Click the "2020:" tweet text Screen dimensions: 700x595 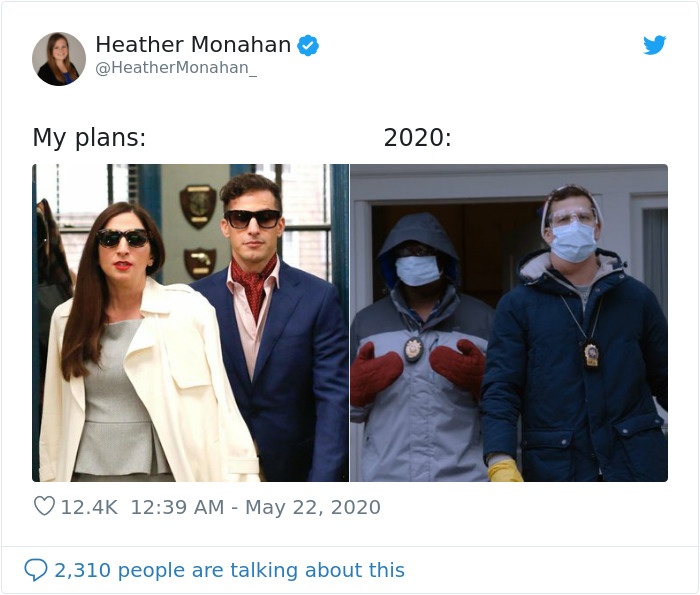[417, 138]
